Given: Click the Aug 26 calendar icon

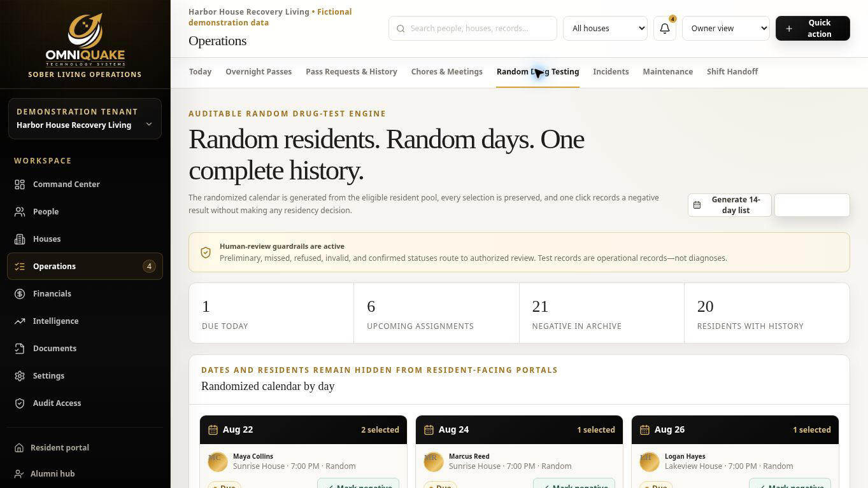Looking at the screenshot, I should [x=645, y=430].
